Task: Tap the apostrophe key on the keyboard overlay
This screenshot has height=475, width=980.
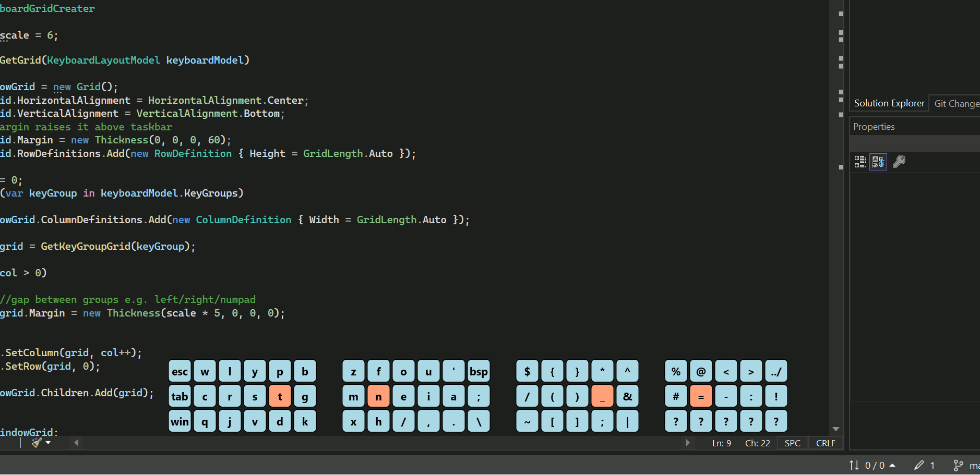Action: point(453,371)
